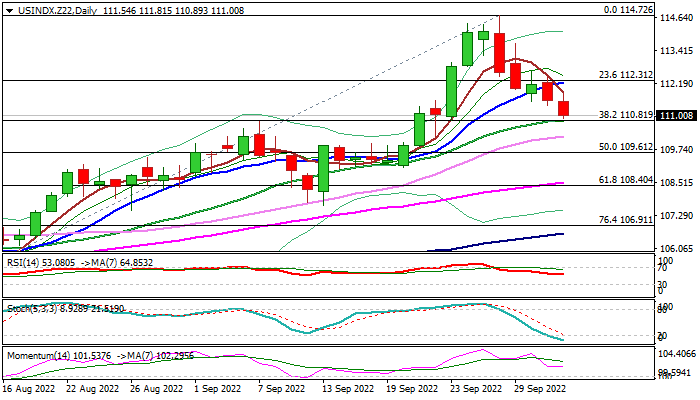Click the 61.8 108.404 Fibonacci label

point(625,179)
